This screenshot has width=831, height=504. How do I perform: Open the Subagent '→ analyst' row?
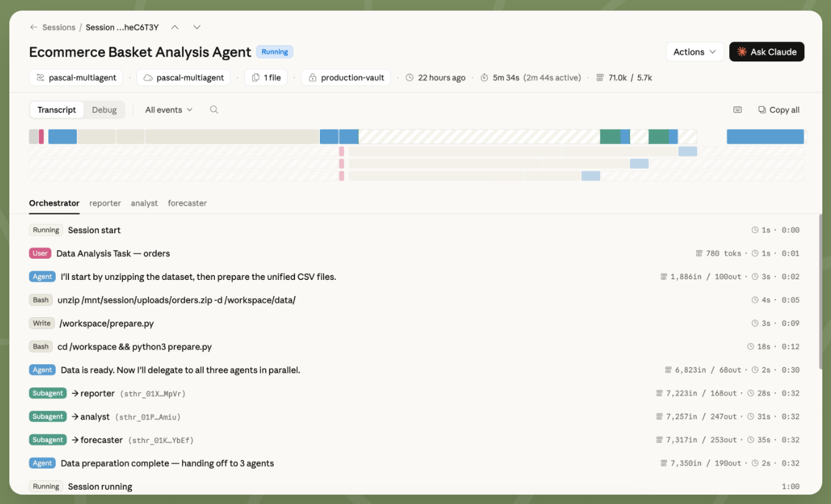point(414,416)
